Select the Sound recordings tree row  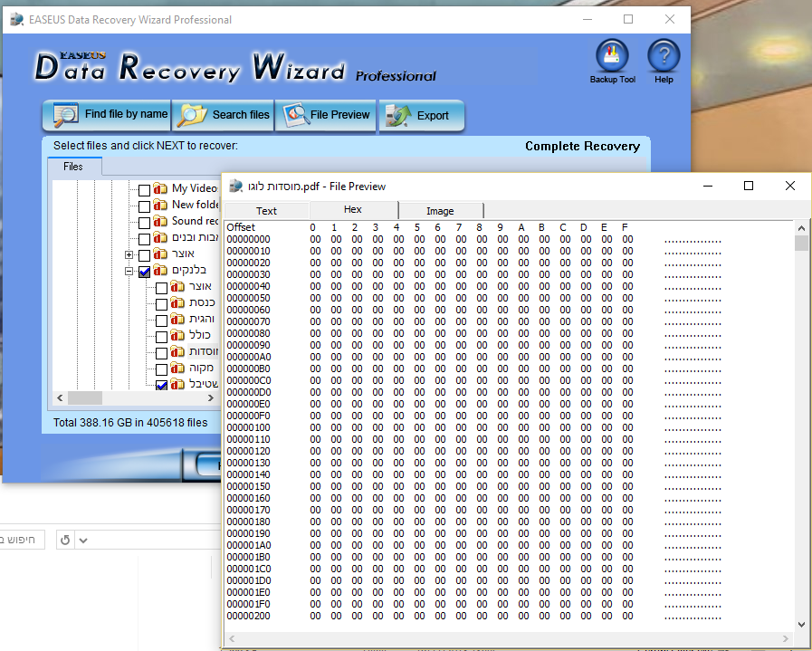point(195,221)
